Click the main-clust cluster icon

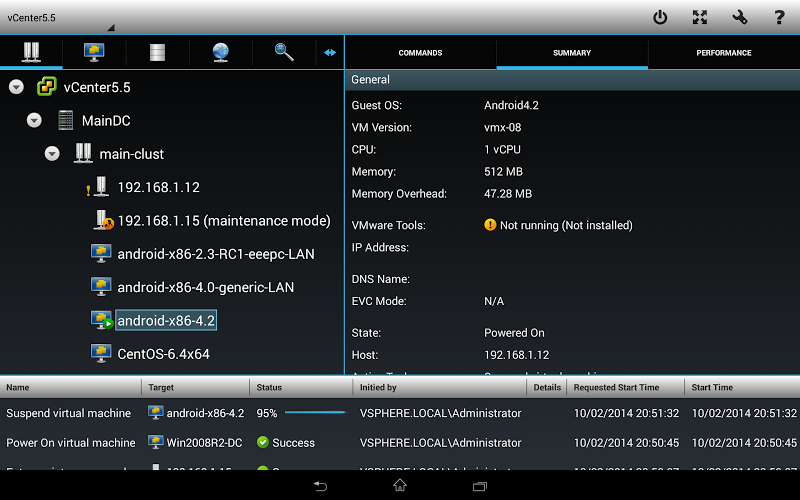(83, 153)
